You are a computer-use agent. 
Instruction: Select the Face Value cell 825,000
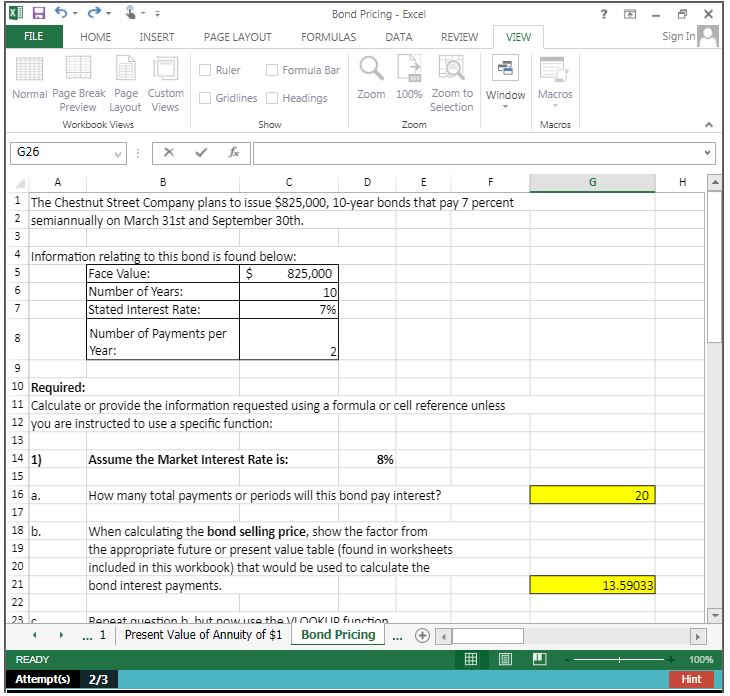pyautogui.click(x=289, y=273)
